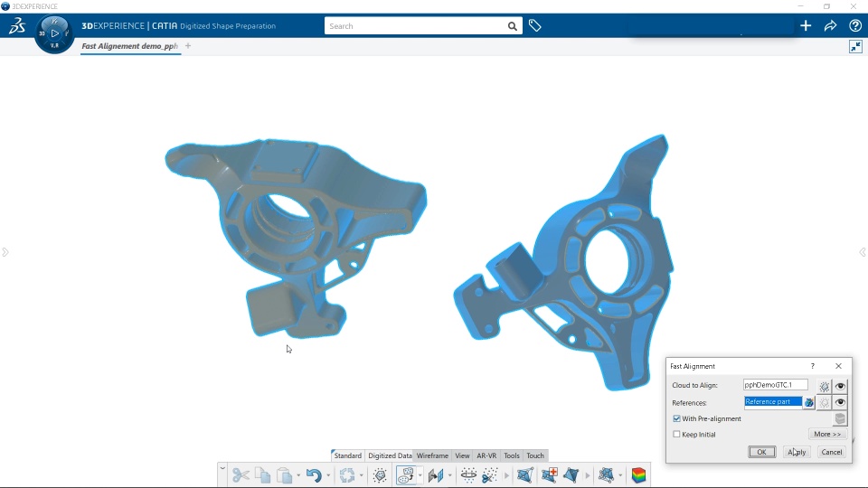This screenshot has width=868, height=488.
Task: Switch to the Tools tab
Action: coord(512,455)
